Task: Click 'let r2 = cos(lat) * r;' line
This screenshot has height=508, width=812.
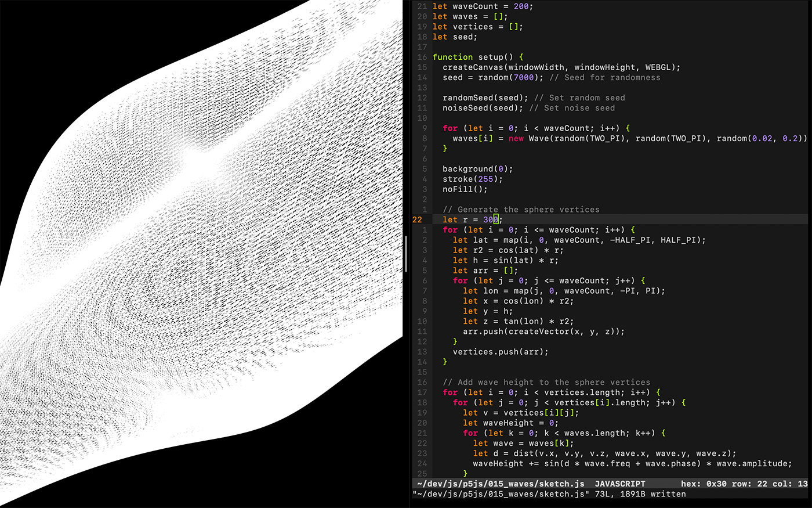Action: coord(508,250)
